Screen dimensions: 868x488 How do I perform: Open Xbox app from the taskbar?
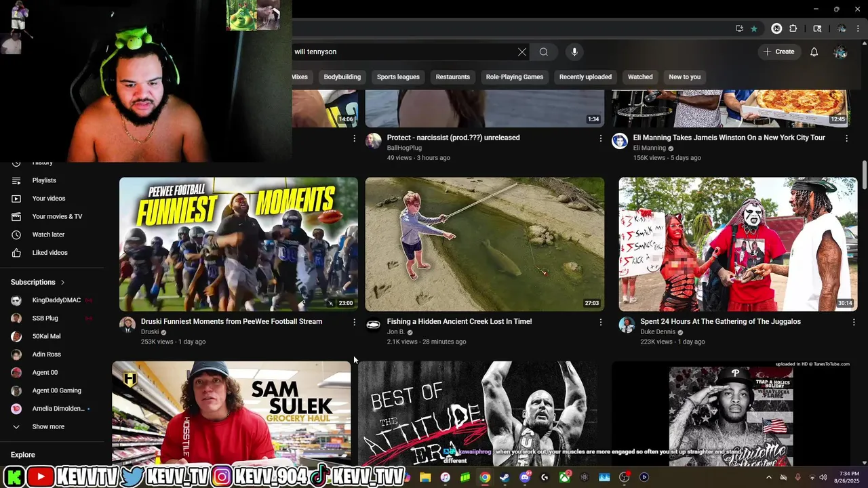click(564, 477)
